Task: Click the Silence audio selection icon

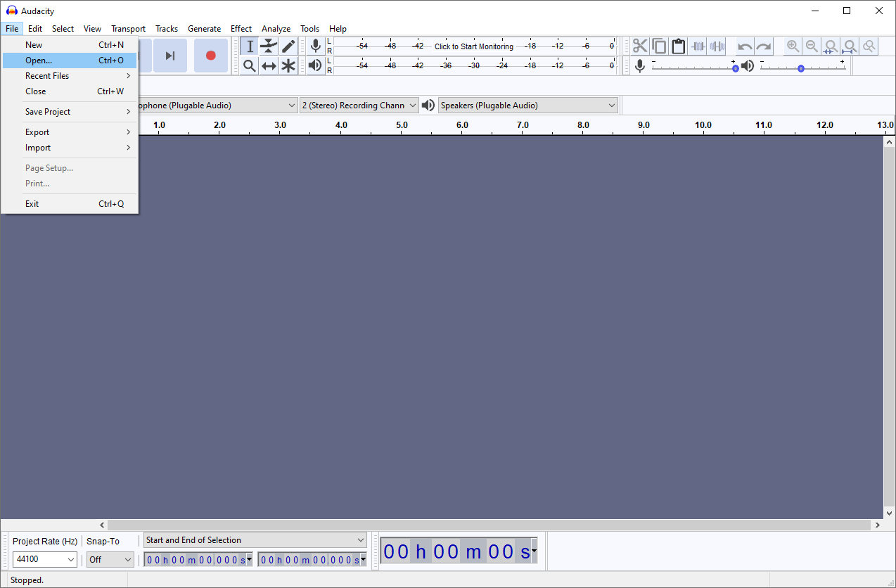Action: click(x=717, y=46)
